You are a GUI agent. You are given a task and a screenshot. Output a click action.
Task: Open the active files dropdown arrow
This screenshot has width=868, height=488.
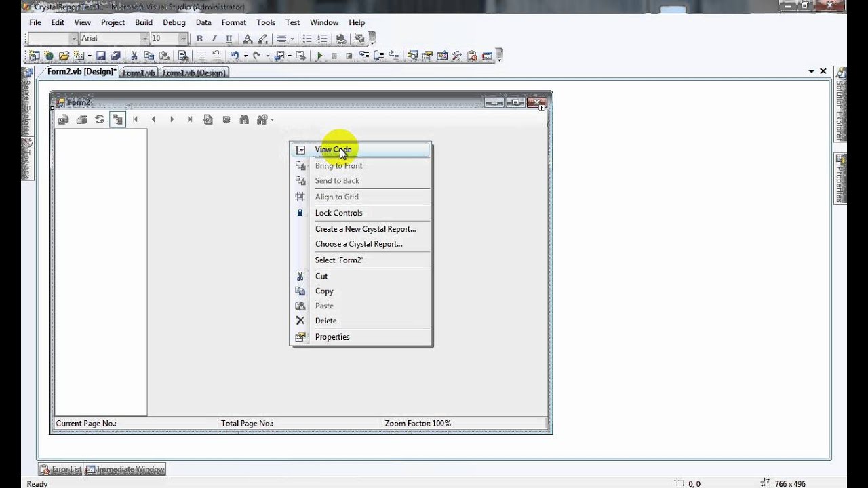coord(811,71)
